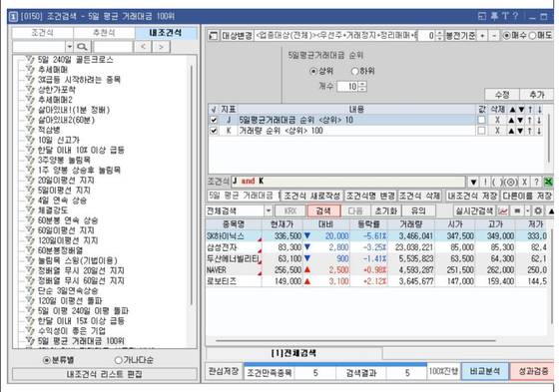Open the formula ▼ dropdown beside J and K
The width and height of the screenshot is (559, 392).
click(x=473, y=183)
